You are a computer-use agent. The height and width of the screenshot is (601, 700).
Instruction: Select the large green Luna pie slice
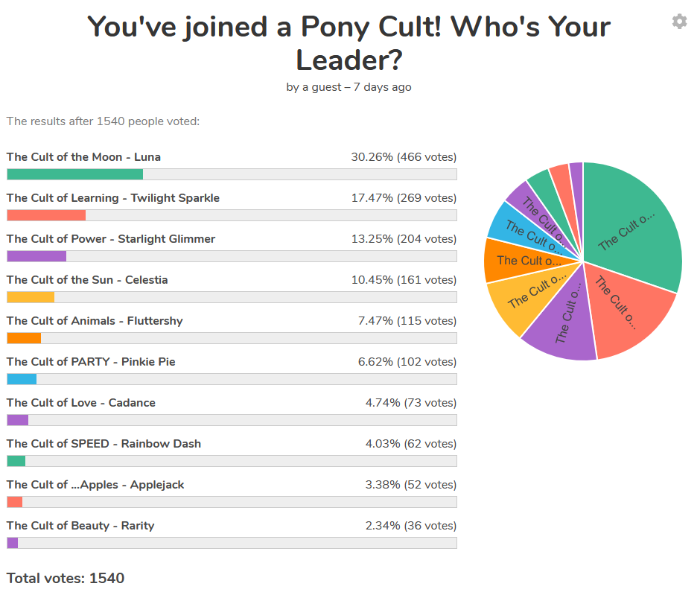[633, 223]
